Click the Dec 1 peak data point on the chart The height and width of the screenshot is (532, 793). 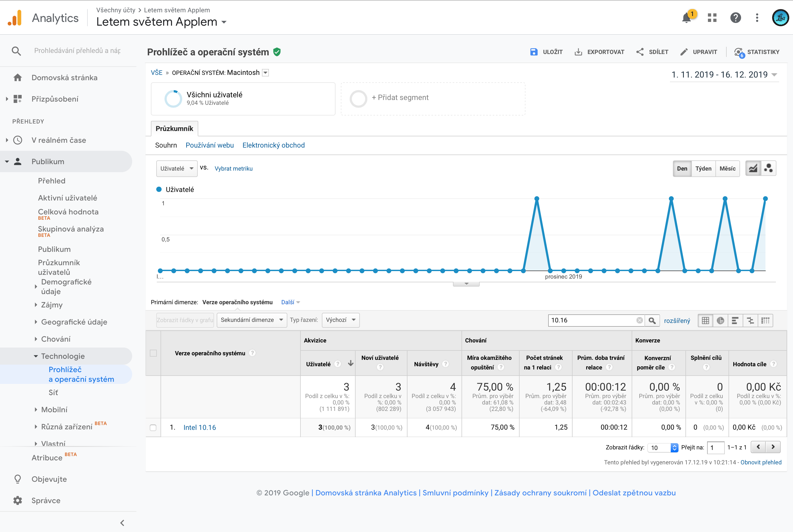click(537, 198)
